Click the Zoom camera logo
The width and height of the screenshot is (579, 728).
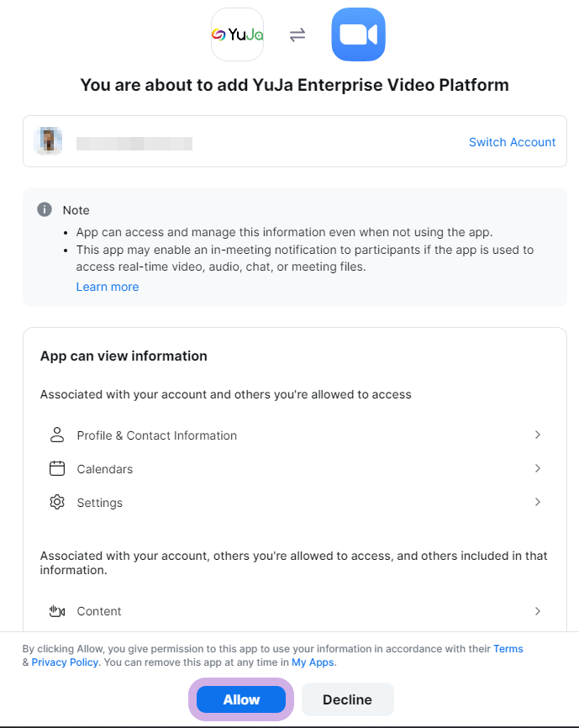click(x=358, y=34)
